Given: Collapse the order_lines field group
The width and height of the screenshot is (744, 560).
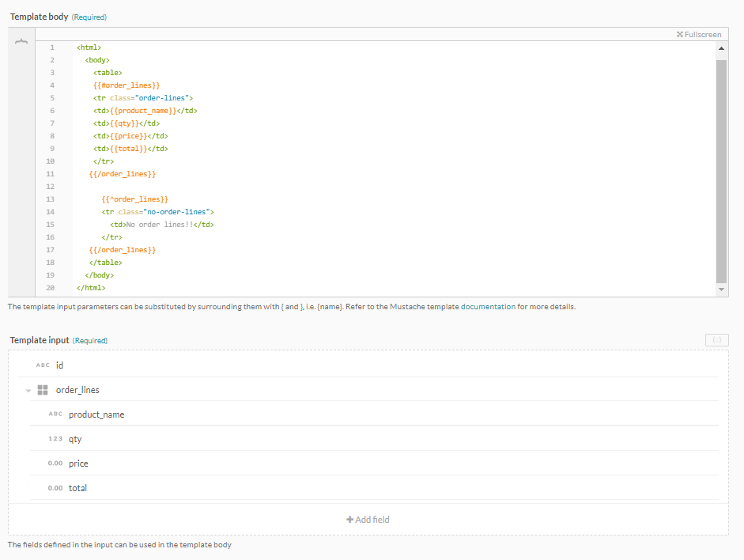Looking at the screenshot, I should point(30,389).
